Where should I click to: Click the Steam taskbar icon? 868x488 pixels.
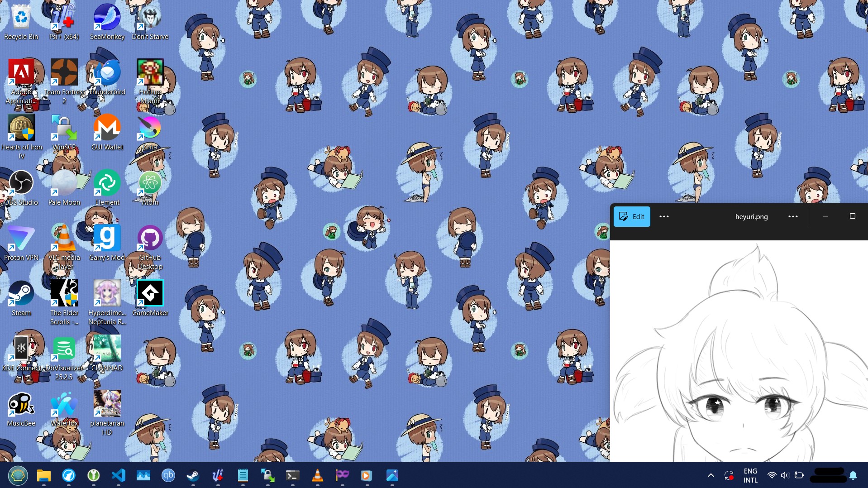193,475
